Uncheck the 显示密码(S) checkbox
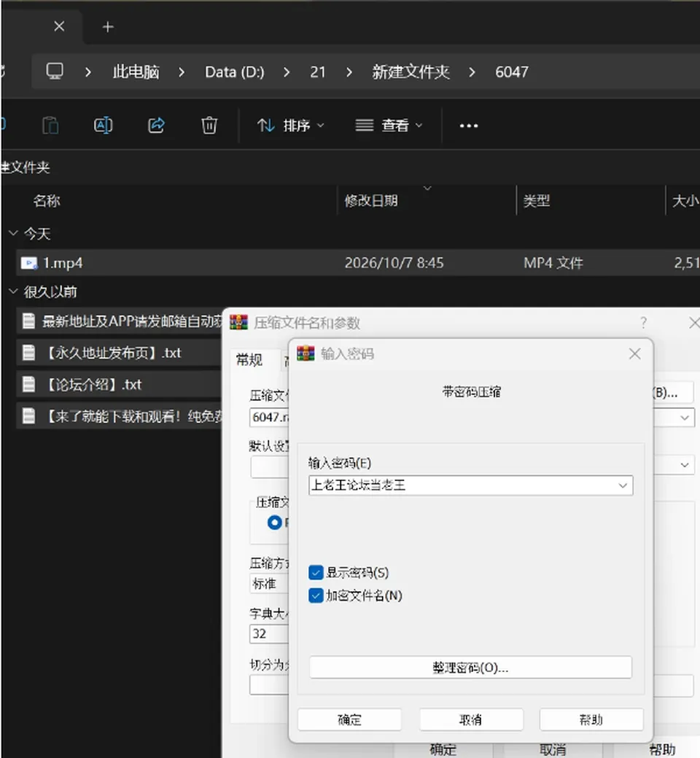This screenshot has height=758, width=700. 316,573
